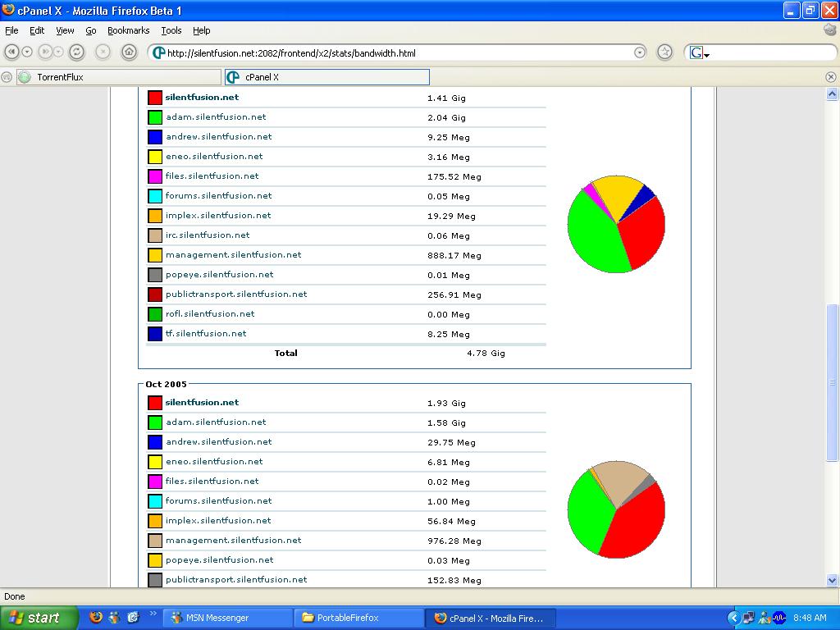Switch to MSN Messenger in the taskbar
Image resolution: width=840 pixels, height=630 pixels.
tap(230, 618)
